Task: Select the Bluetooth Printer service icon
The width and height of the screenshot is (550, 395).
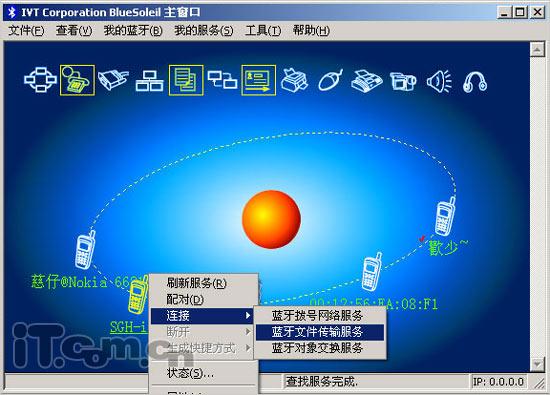Action: (x=295, y=80)
